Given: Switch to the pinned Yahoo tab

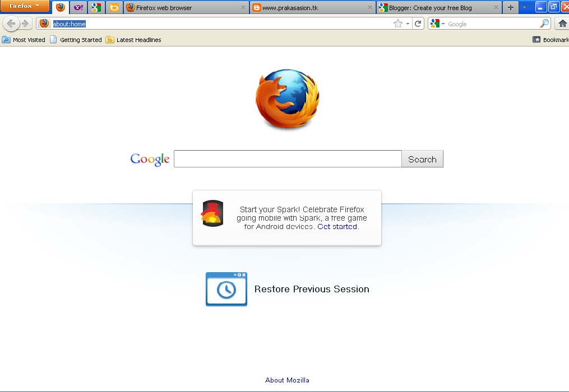Looking at the screenshot, I should (78, 7).
